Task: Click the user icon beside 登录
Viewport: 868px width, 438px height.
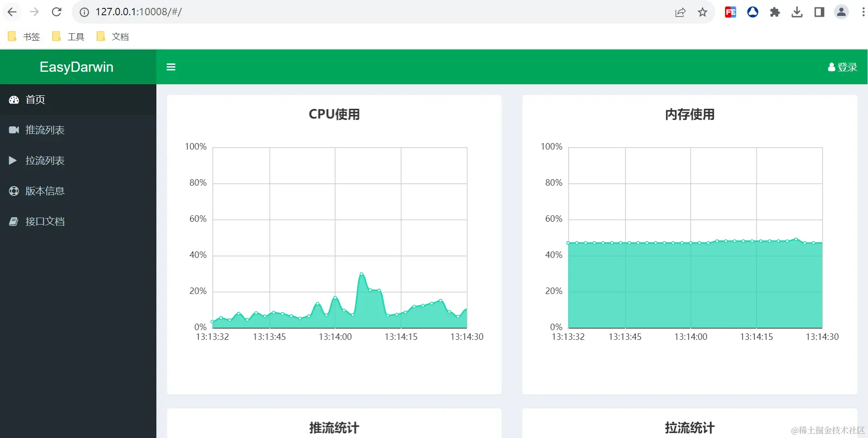Action: (831, 67)
